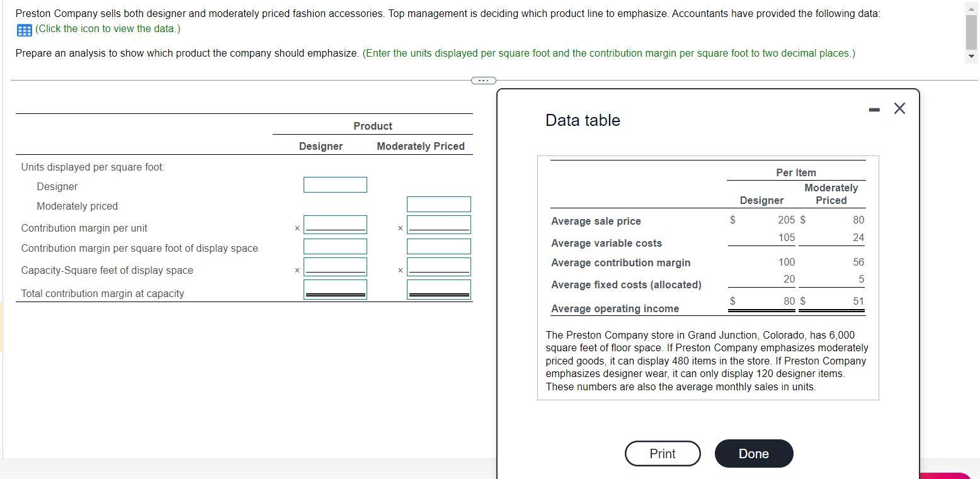Click the Moderately Priced capacity square feet field
The image size is (980, 479).
pyautogui.click(x=439, y=266)
